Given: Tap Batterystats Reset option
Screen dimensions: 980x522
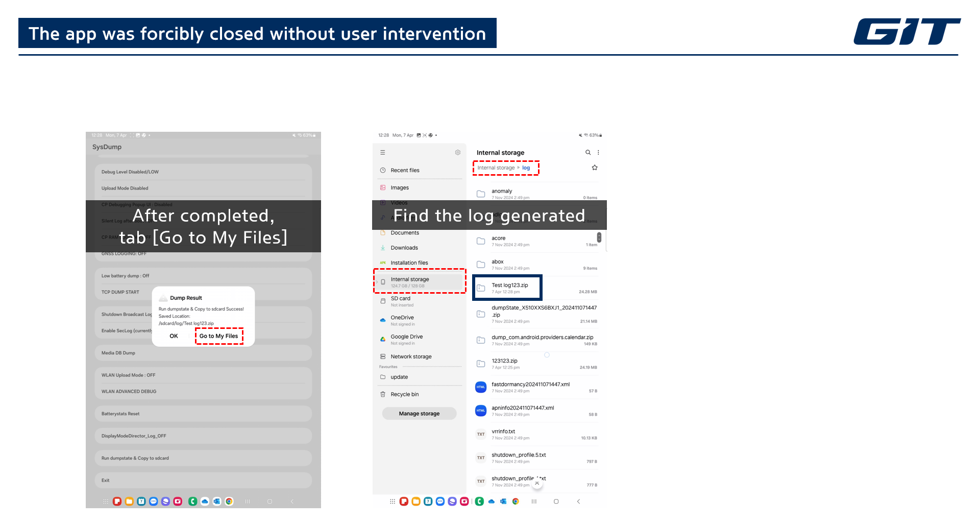Looking at the screenshot, I should (x=203, y=414).
